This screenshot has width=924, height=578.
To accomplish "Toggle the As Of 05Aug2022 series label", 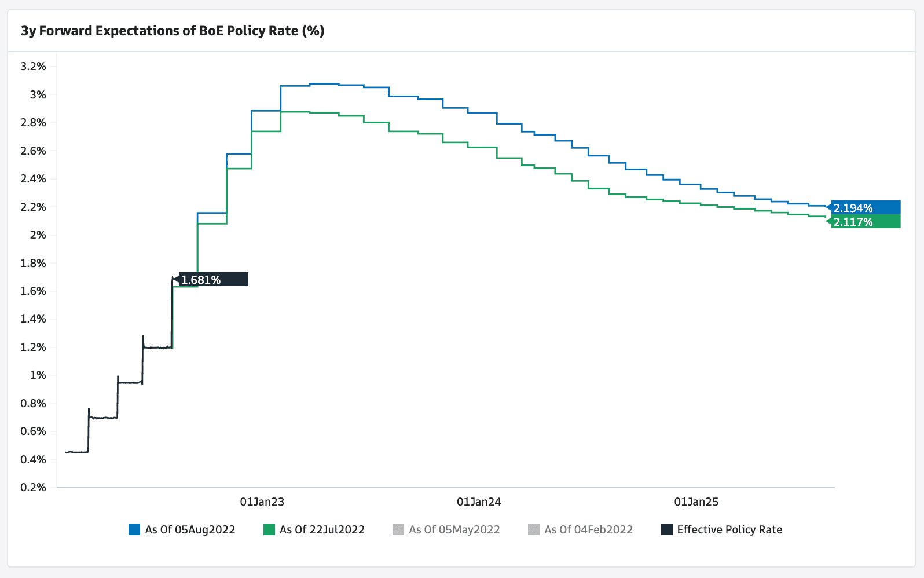I will 190,529.
